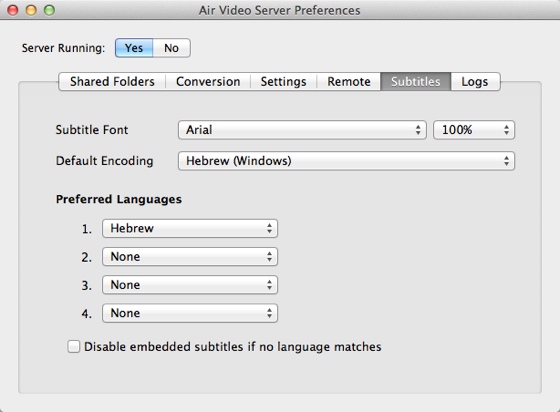The height and width of the screenshot is (412, 560).
Task: Go to the Settings tab
Action: (x=284, y=82)
